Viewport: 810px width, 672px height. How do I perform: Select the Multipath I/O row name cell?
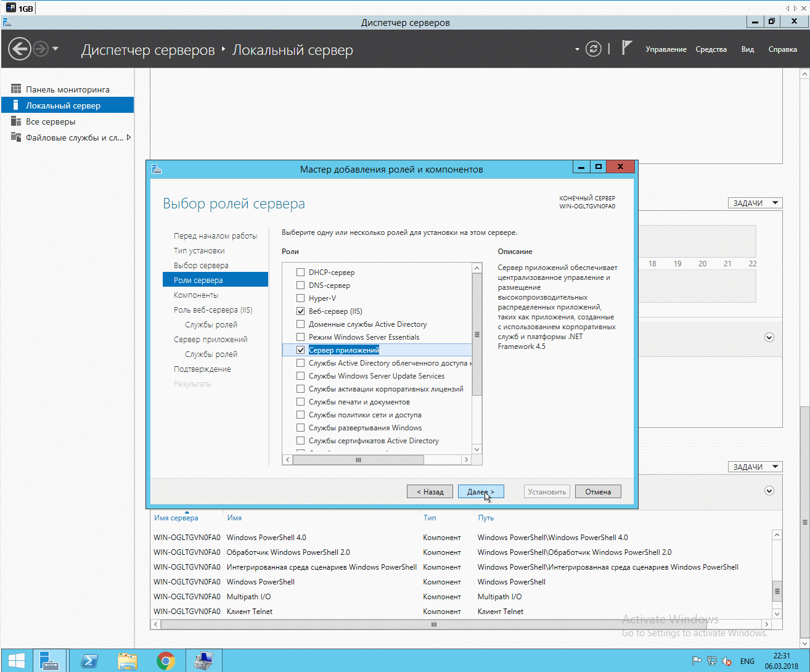click(248, 597)
